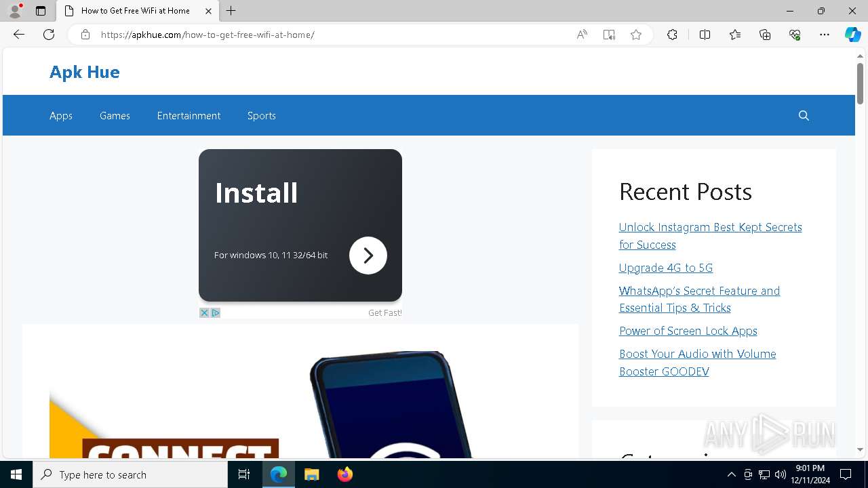This screenshot has width=868, height=488.
Task: Open the Games menu item
Action: click(115, 116)
